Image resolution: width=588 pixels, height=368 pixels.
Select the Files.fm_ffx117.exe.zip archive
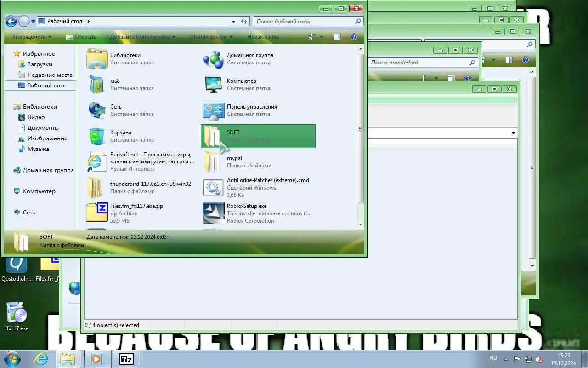(142, 213)
